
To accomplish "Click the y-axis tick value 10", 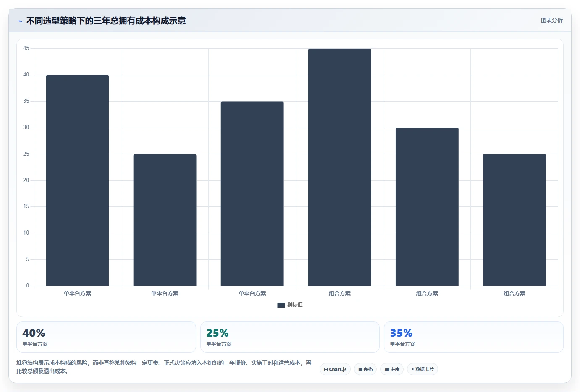I will tap(26, 233).
